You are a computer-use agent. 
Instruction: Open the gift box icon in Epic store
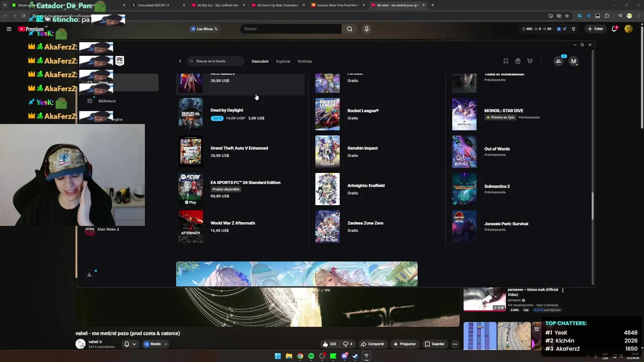[518, 61]
